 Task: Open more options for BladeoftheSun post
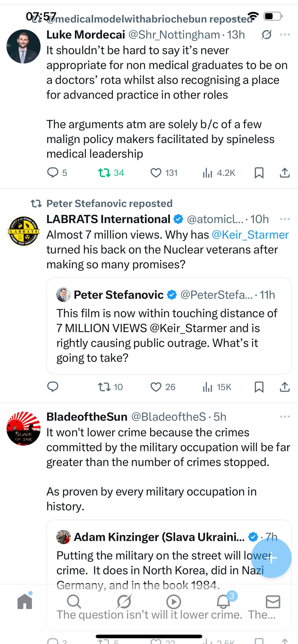pos(285,416)
